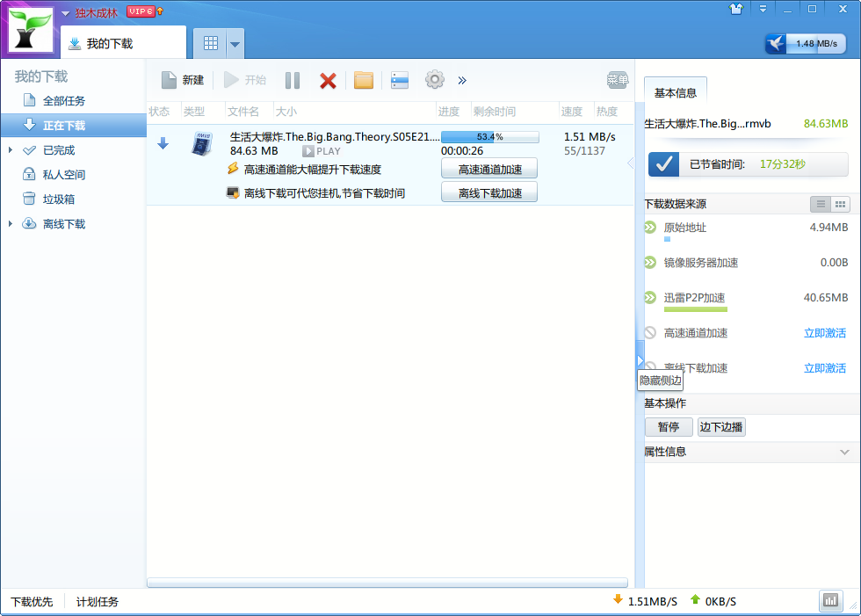Viewport: 861px width, 616px height.
Task: Open the 菜单 menu button
Action: click(x=618, y=80)
